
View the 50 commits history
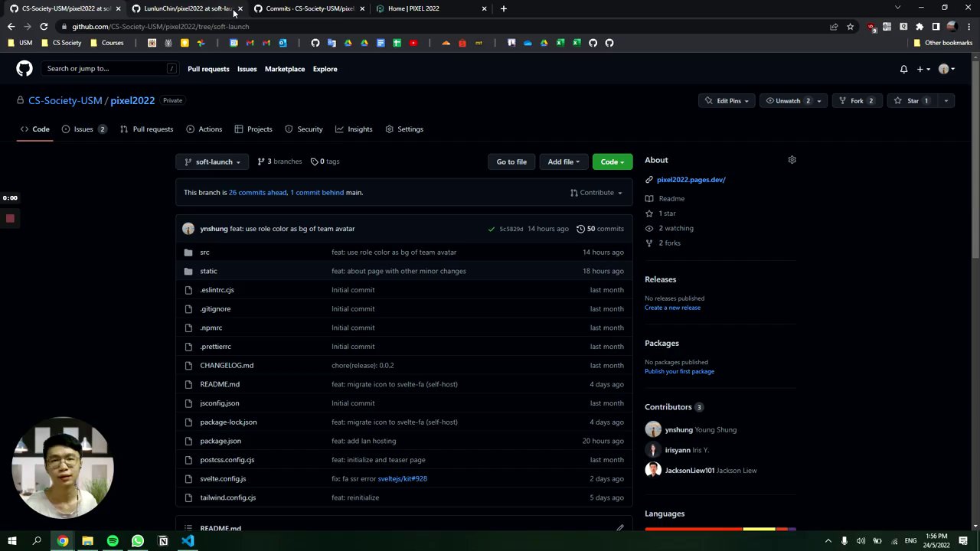pyautogui.click(x=600, y=229)
